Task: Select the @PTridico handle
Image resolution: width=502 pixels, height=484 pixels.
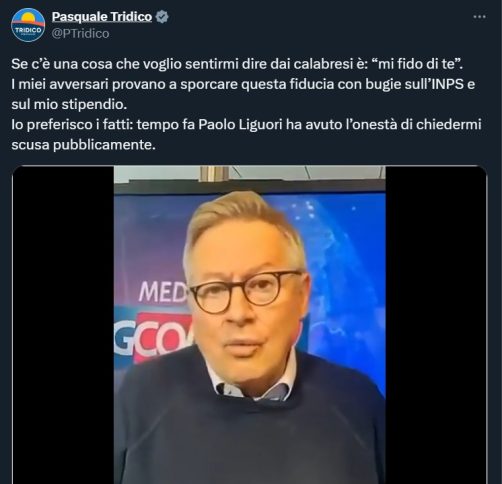Action: pyautogui.click(x=80, y=34)
